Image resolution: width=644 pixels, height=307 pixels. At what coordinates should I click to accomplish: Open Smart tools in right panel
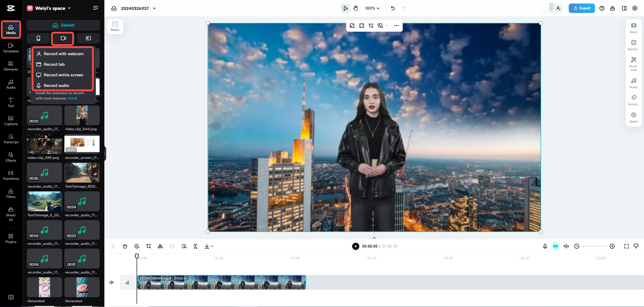pos(633,64)
